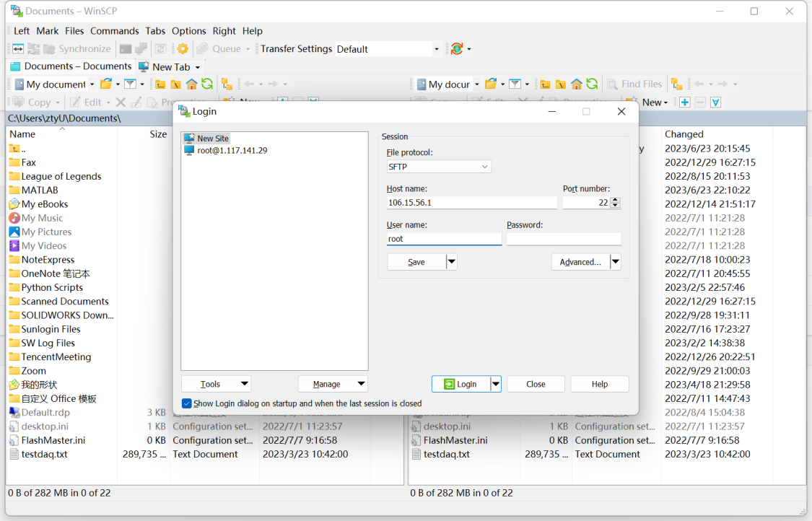Click the My Music folder icon
This screenshot has width=812, height=521.
point(14,218)
